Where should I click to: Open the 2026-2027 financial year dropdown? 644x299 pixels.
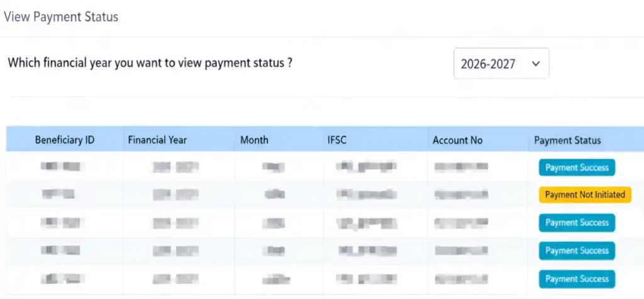501,63
